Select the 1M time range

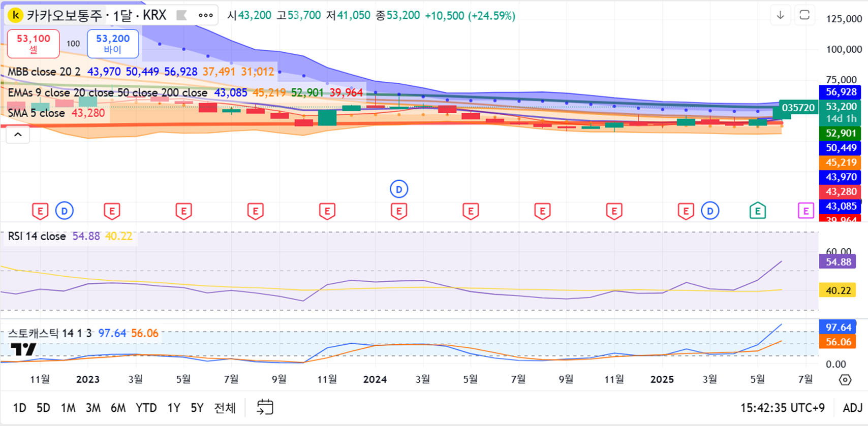(x=68, y=408)
